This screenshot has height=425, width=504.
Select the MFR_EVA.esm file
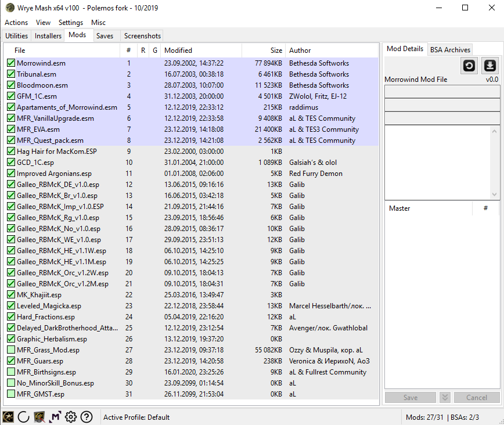point(38,129)
